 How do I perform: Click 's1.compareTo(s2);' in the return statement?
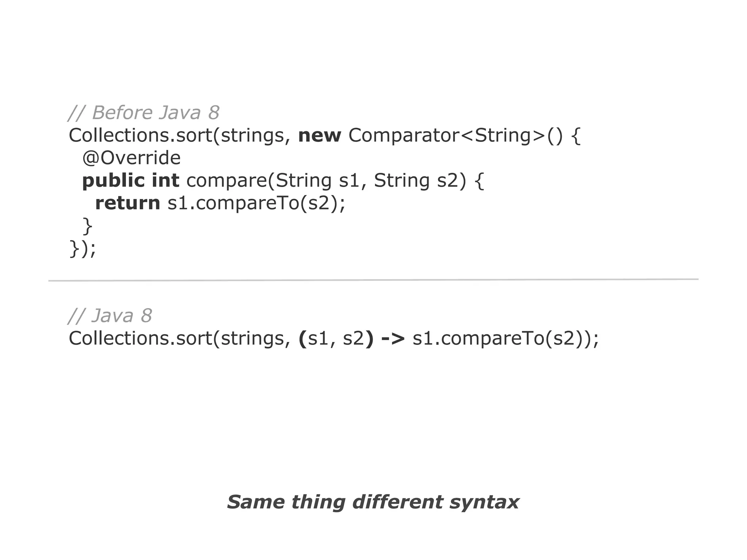pos(256,203)
